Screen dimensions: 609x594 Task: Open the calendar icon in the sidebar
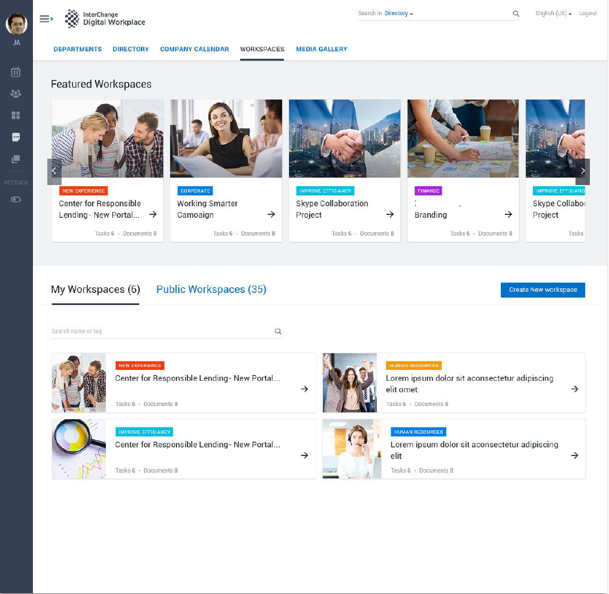[x=16, y=72]
